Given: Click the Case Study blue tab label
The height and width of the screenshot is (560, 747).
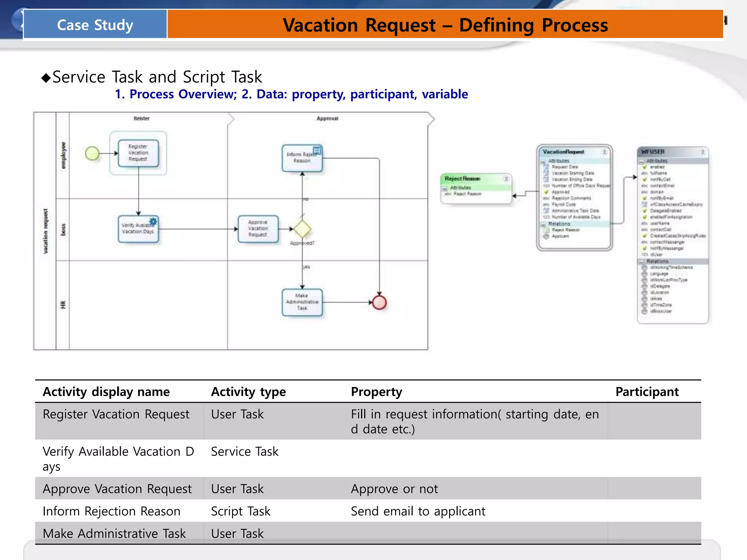Looking at the screenshot, I should tap(95, 25).
